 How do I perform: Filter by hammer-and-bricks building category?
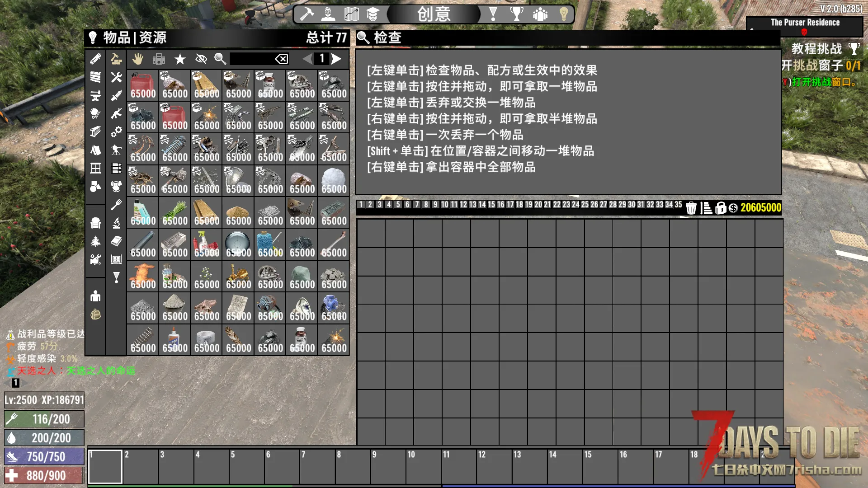pyautogui.click(x=116, y=59)
